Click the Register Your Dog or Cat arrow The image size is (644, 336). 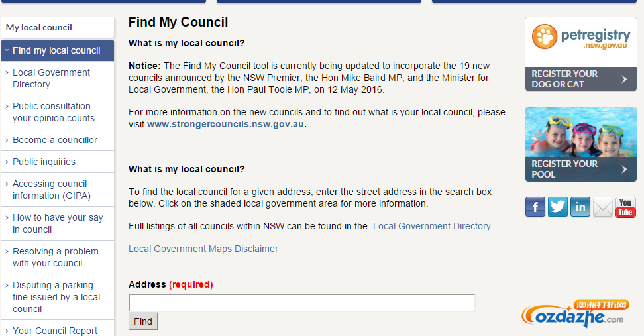click(624, 80)
